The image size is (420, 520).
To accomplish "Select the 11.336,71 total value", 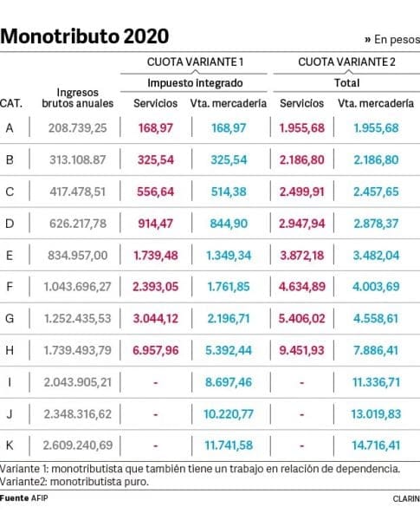I will (376, 382).
